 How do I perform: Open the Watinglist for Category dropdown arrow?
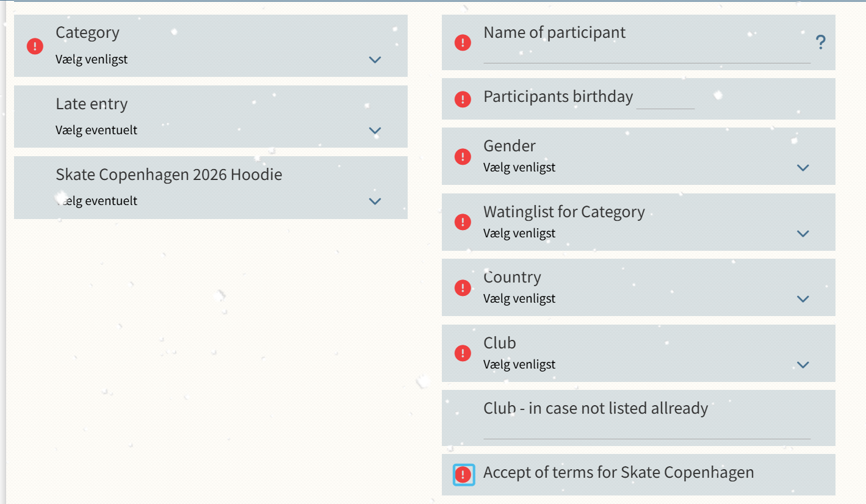click(803, 234)
